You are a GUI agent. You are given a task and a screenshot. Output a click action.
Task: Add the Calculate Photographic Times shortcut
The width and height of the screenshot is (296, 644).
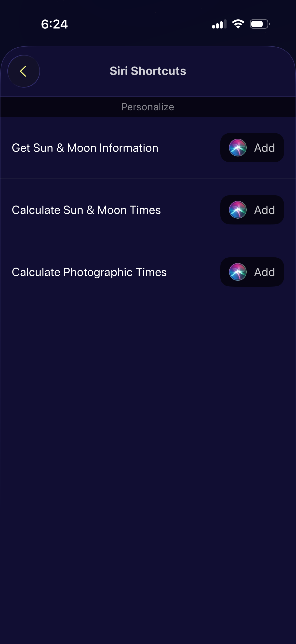(264, 272)
